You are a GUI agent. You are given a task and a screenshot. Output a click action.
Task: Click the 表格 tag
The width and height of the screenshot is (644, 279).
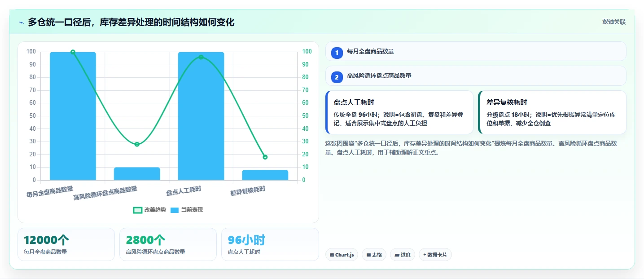click(374, 255)
